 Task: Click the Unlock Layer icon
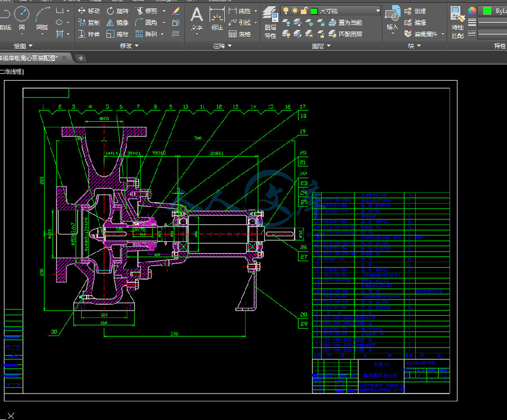(321, 34)
